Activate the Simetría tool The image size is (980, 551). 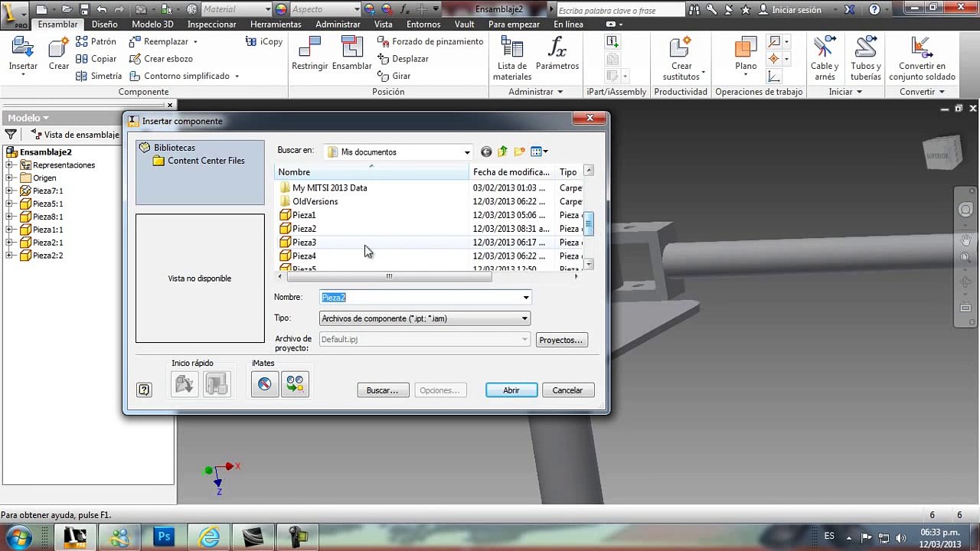(x=99, y=76)
